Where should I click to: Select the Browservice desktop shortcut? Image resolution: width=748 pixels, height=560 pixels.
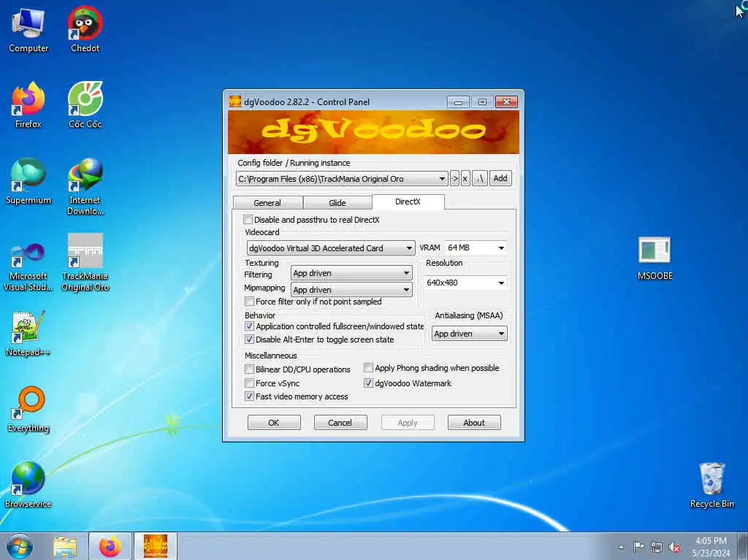pyautogui.click(x=28, y=485)
